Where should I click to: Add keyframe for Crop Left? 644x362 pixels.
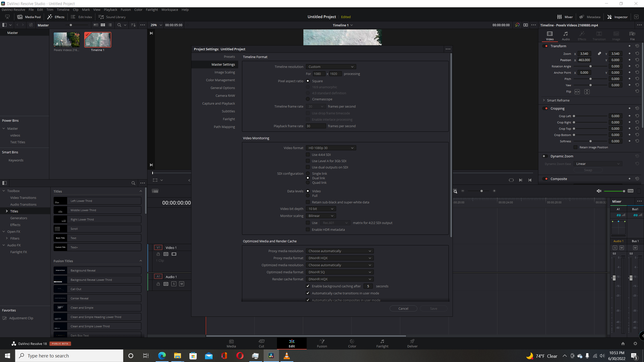pos(629,116)
